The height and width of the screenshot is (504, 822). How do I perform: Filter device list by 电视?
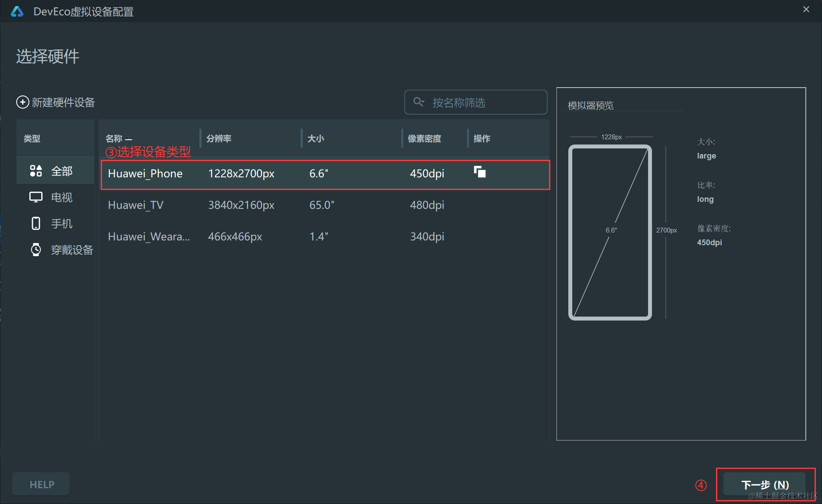56,197
